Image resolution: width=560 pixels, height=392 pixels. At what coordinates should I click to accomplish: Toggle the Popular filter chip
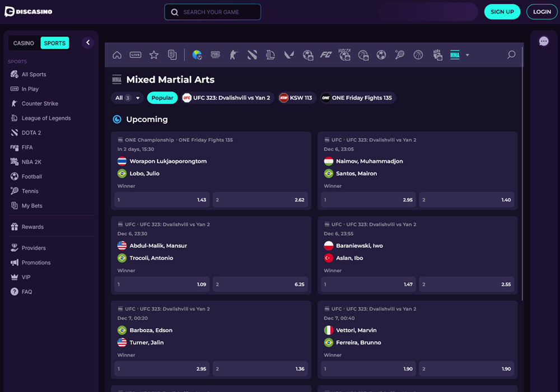[x=162, y=98]
